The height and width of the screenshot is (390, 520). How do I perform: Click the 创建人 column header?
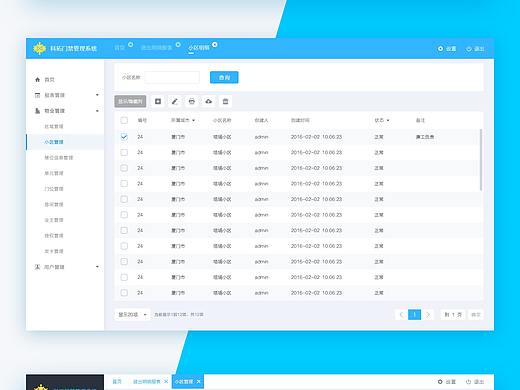pos(261,120)
